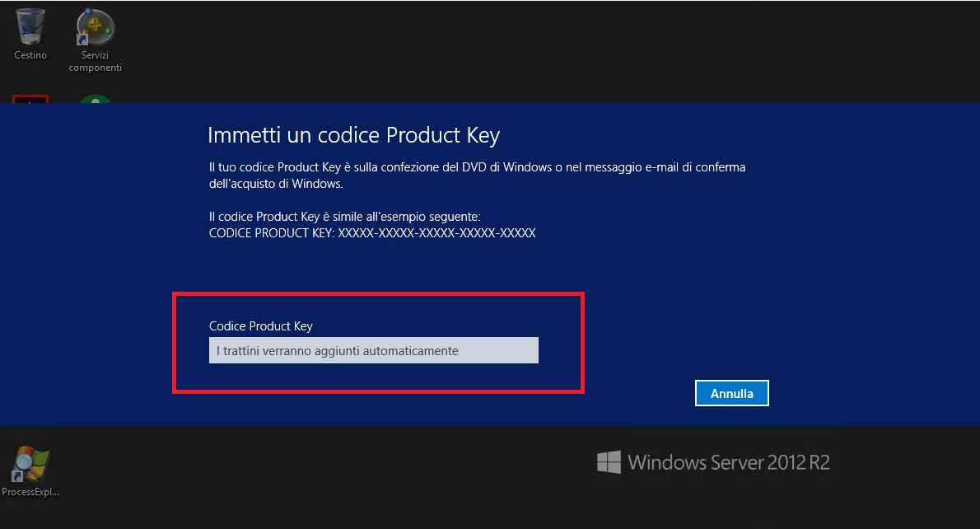The image size is (980, 529).
Task: Click the Annulla button
Action: tap(732, 393)
